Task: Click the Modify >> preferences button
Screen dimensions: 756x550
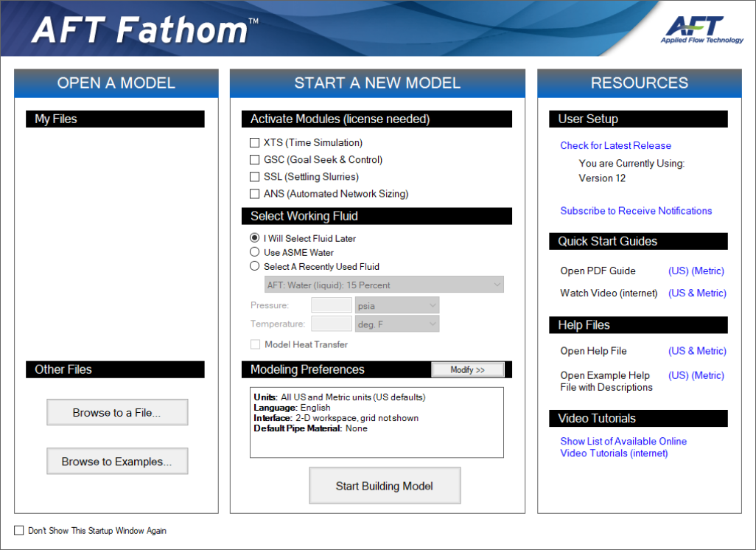Action: [x=468, y=369]
